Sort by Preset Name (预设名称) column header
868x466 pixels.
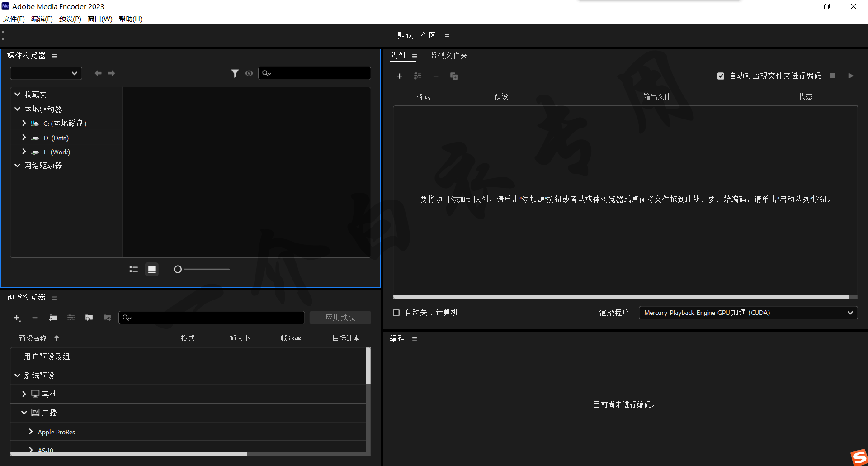pos(33,338)
